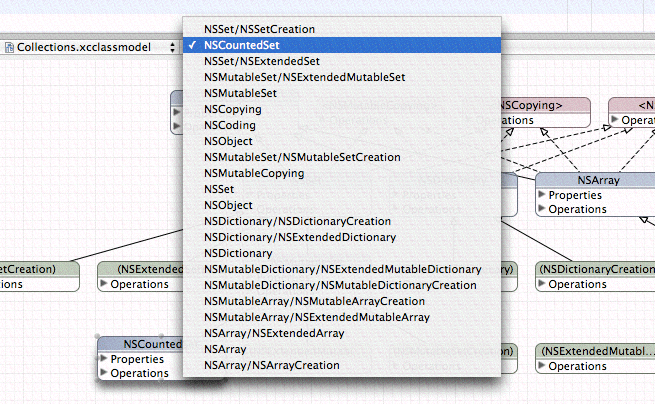Viewport: 655px width, 404px height.
Task: Expand Operations in the (NSDictionaryCreation) node
Action: (x=543, y=284)
